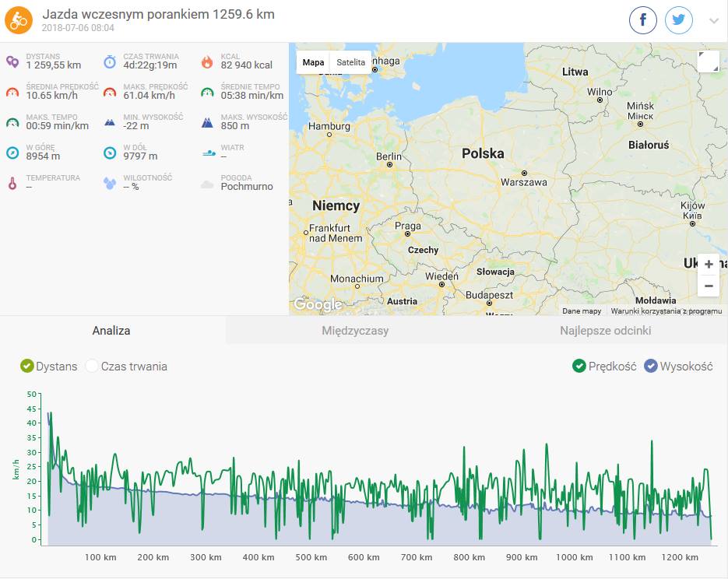Click the weather value Pochmurno
The width and height of the screenshot is (728, 579).
247,187
